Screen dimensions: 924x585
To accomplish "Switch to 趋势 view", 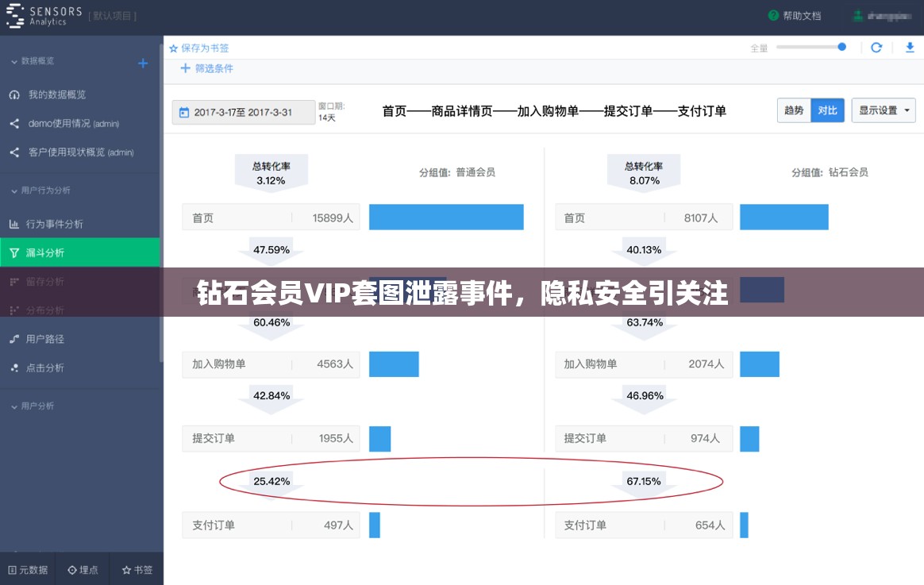I will pyautogui.click(x=794, y=110).
